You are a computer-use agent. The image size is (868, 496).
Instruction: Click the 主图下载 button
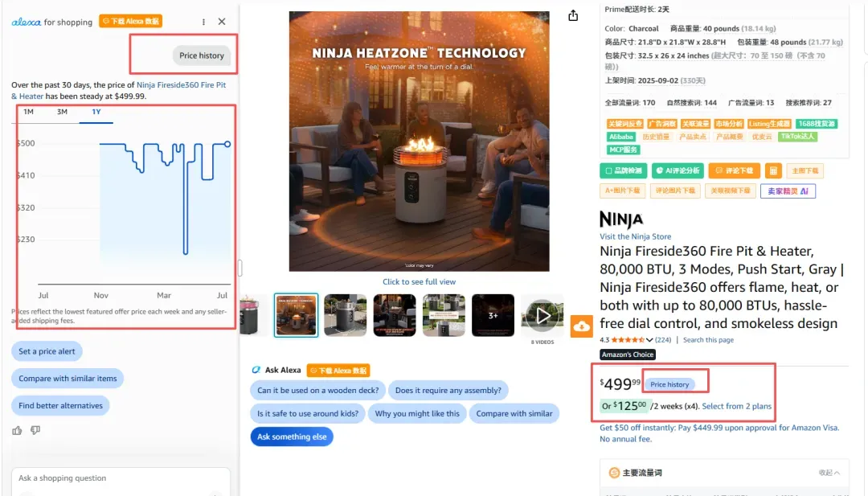pos(805,170)
